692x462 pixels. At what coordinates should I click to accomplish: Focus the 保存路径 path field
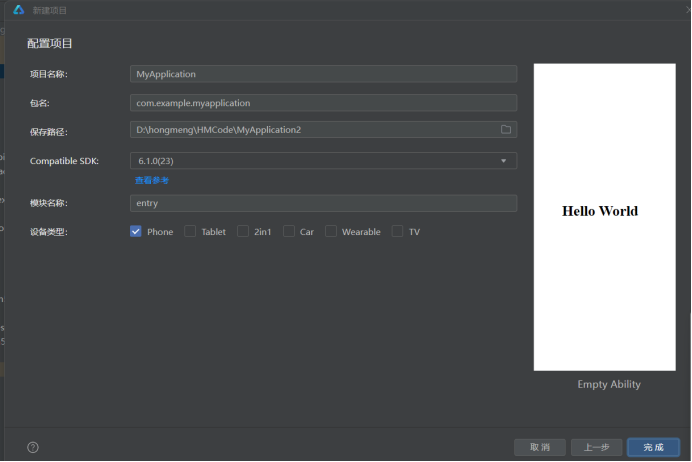tap(323, 130)
